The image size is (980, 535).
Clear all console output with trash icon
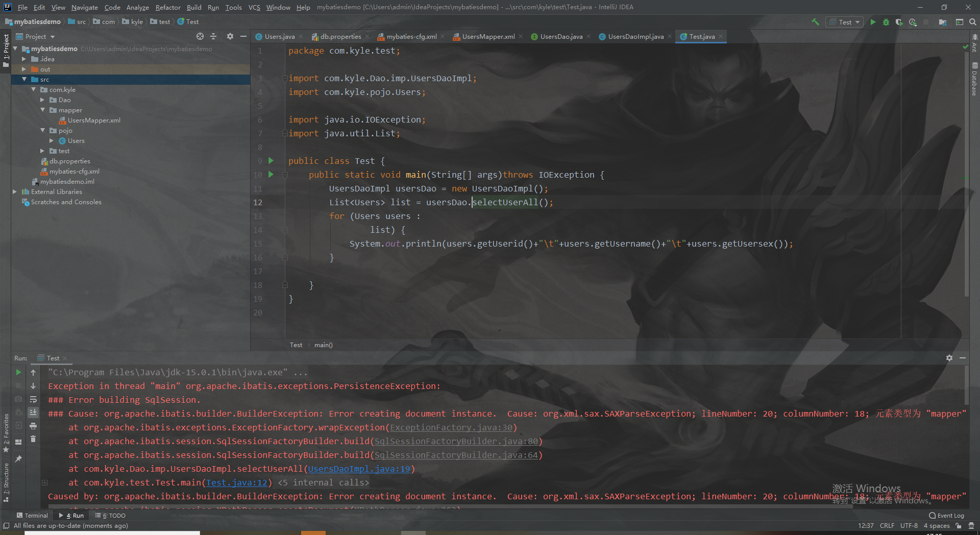tap(33, 439)
